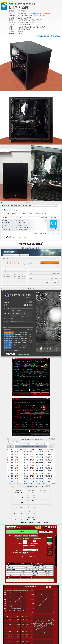This screenshot has height=644, width=62.
Task: Open the Settings menu in LinX
Action: [13, 441]
